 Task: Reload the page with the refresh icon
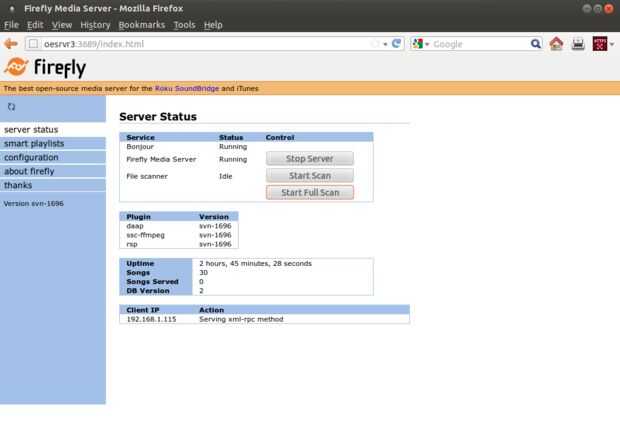pyautogui.click(x=396, y=43)
